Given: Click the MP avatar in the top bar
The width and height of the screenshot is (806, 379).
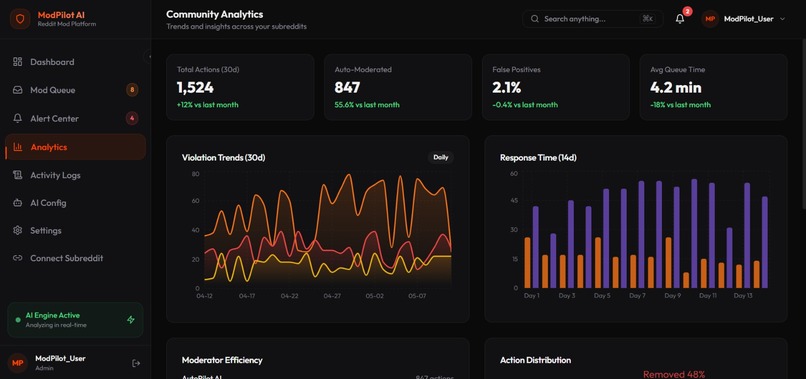Looking at the screenshot, I should (710, 19).
